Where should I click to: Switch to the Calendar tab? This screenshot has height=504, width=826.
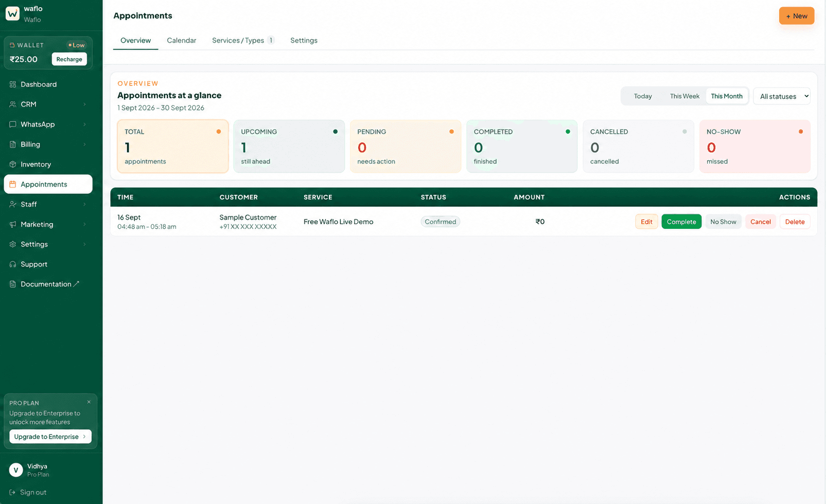[182, 41]
